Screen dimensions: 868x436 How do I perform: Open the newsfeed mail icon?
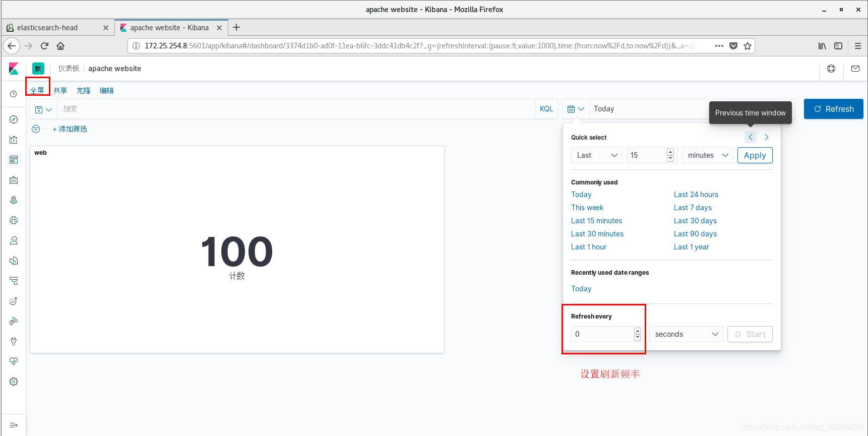click(855, 69)
